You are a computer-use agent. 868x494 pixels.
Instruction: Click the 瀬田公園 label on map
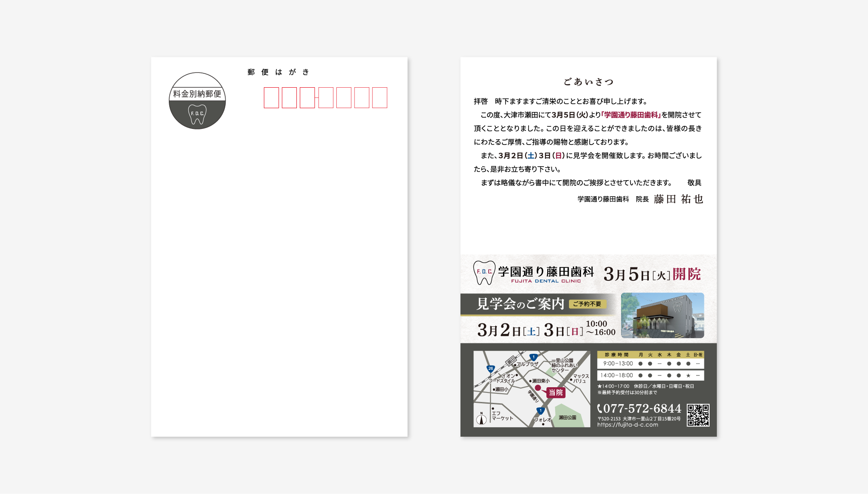567,417
